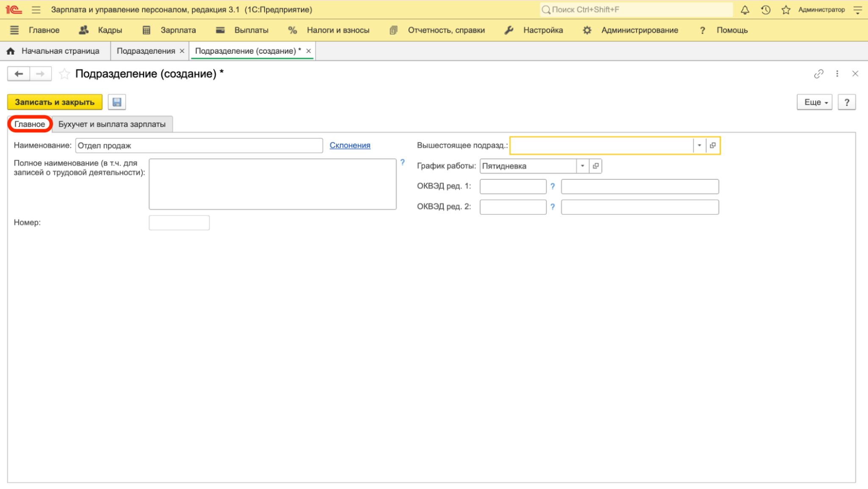The height and width of the screenshot is (489, 868).
Task: Click the Номер input field
Action: tap(179, 223)
